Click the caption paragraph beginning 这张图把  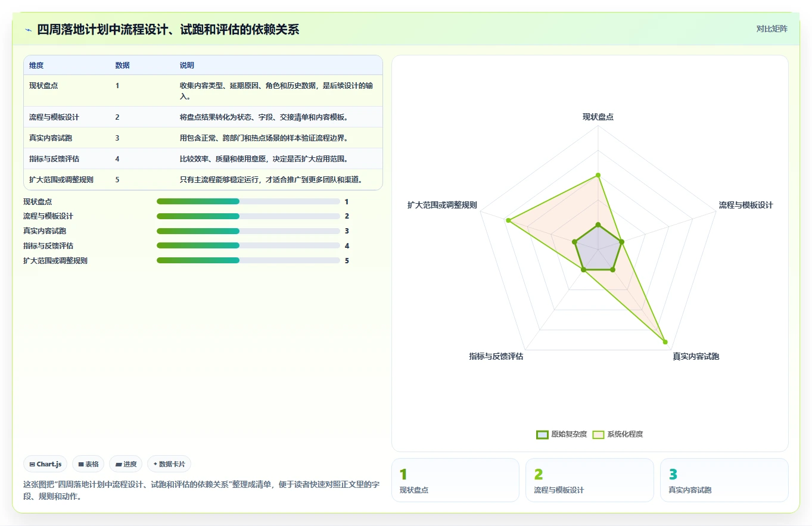click(x=201, y=490)
